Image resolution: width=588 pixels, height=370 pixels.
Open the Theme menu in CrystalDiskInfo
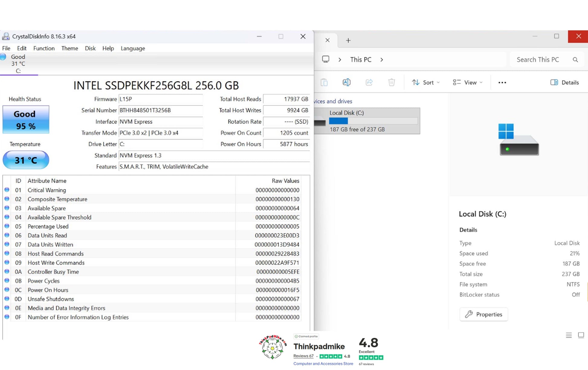69,48
